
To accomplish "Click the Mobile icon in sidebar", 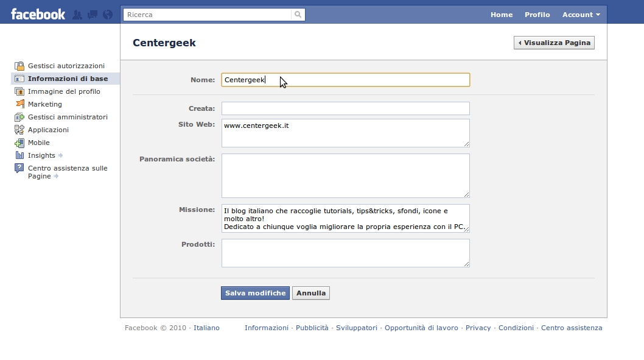I will click(x=19, y=143).
